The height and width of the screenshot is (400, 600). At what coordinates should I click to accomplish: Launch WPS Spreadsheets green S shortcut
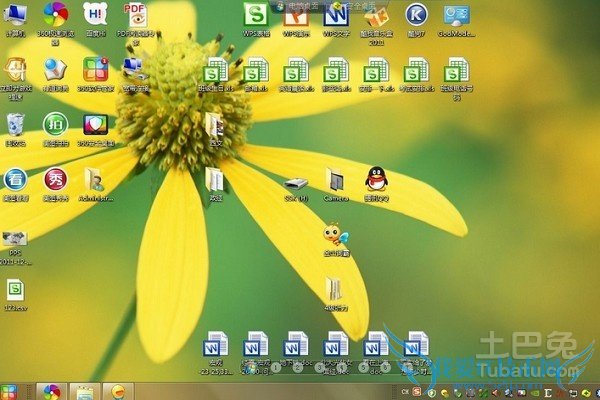click(257, 15)
